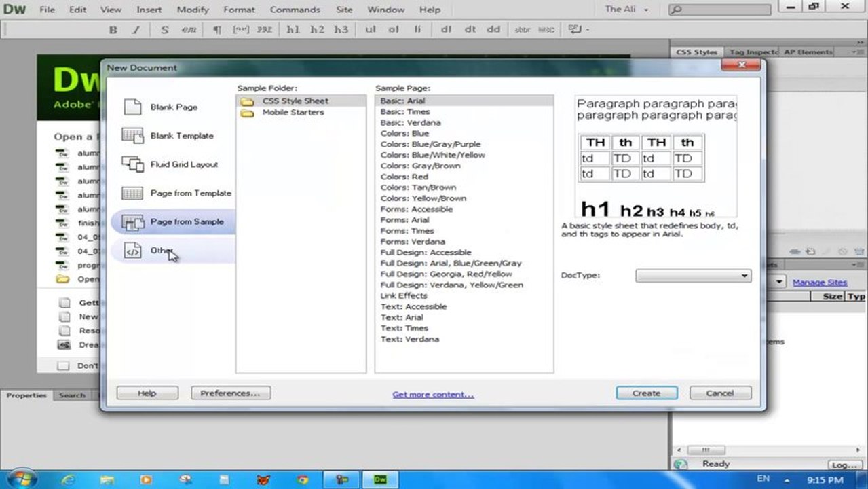Switch to the CSS Styles tab
Image resolution: width=868 pixels, height=489 pixels.
[697, 52]
